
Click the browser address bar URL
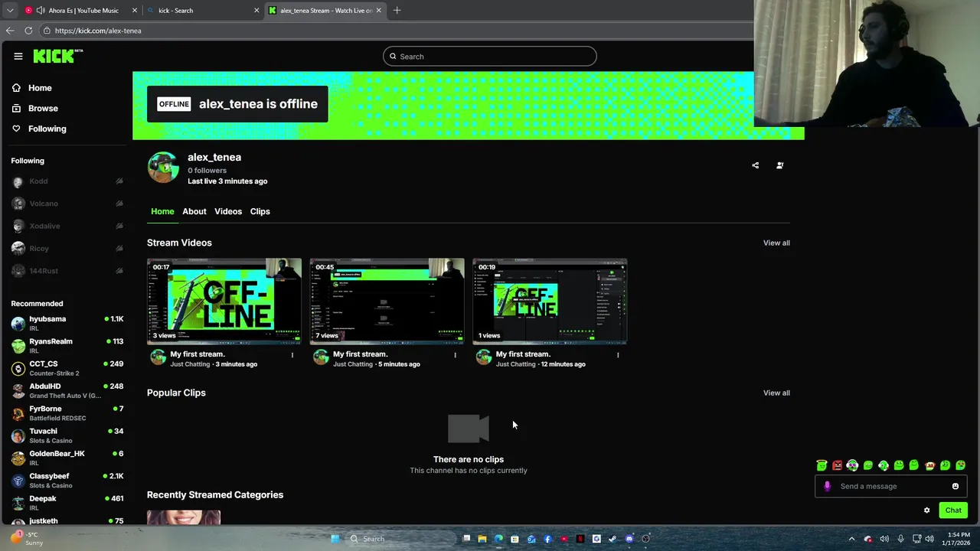98,31
